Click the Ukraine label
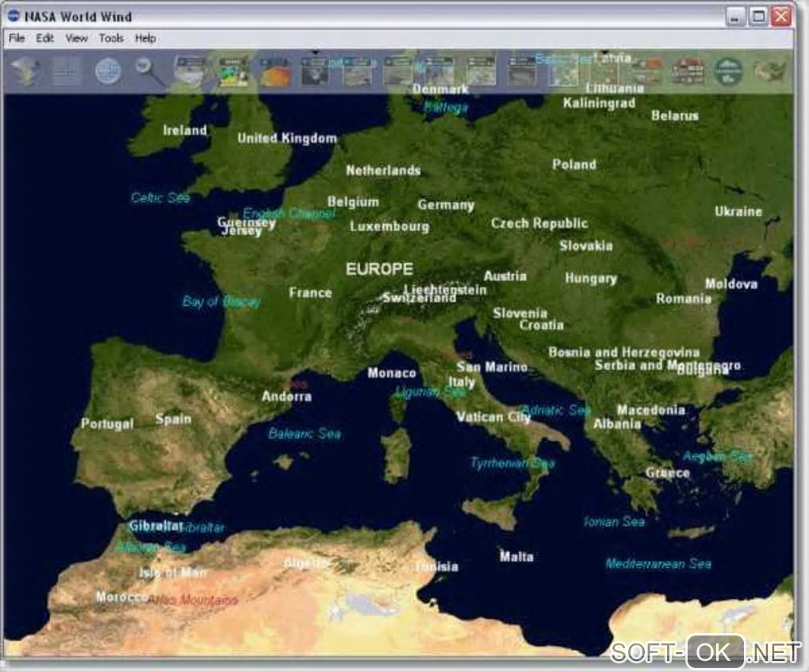This screenshot has width=809, height=672. [x=738, y=212]
